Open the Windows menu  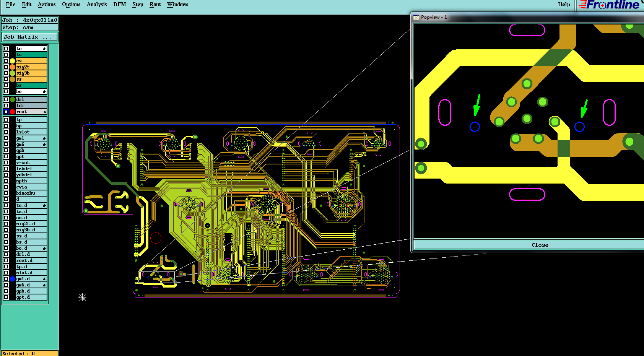pyautogui.click(x=177, y=5)
